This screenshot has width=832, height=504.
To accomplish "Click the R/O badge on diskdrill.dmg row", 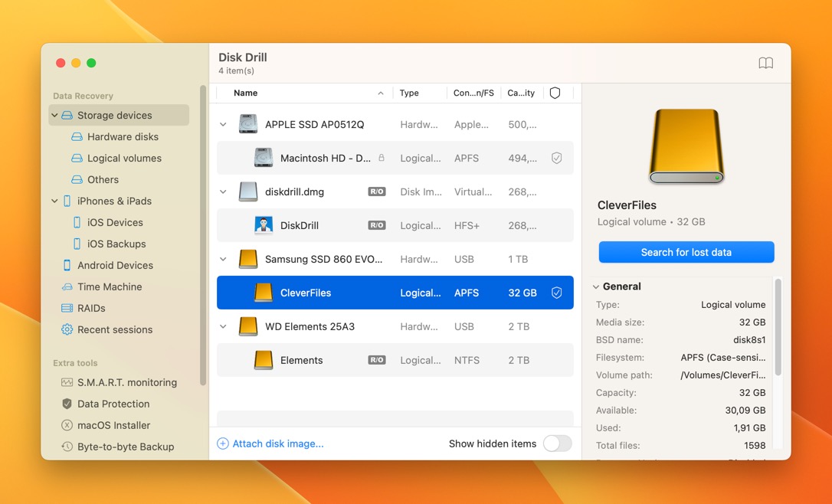I will point(377,191).
